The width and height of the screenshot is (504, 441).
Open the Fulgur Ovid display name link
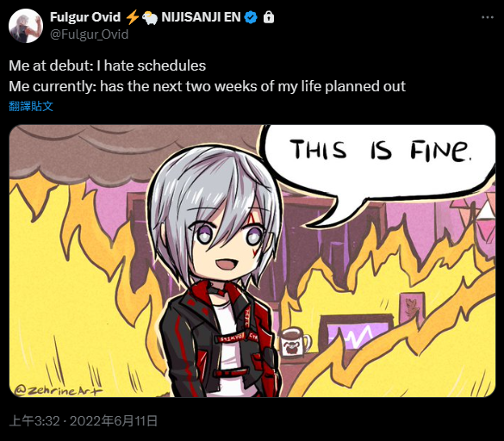pyautogui.click(x=85, y=17)
